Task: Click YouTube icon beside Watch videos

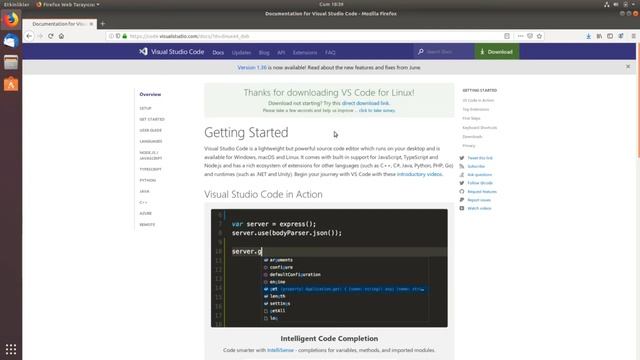Action: click(462, 208)
